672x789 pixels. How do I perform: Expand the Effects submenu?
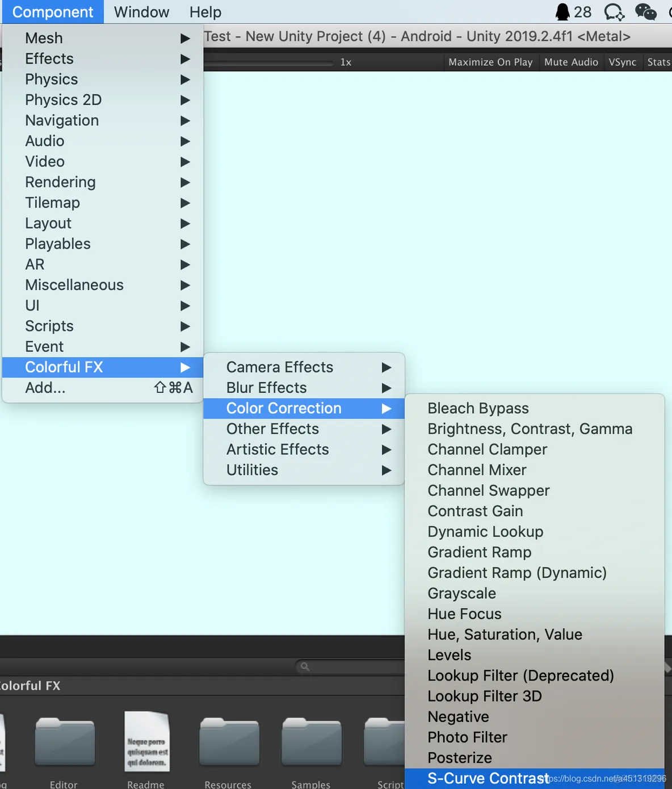click(103, 58)
